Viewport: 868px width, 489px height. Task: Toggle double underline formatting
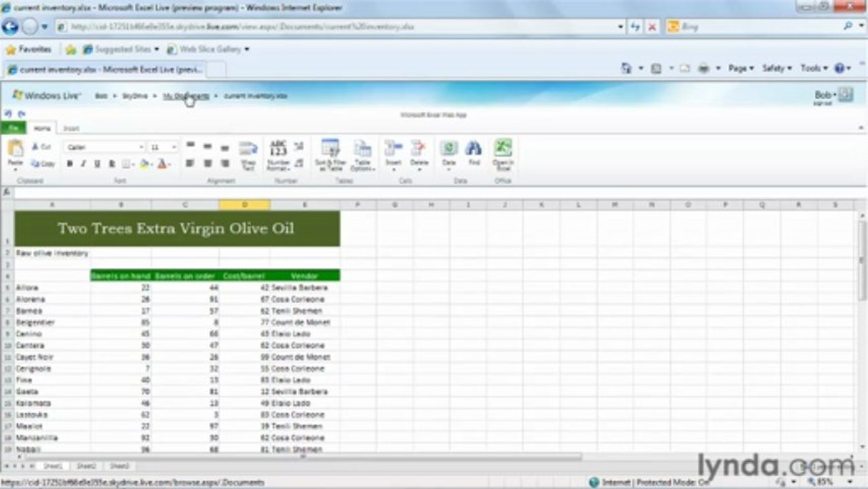point(112,164)
